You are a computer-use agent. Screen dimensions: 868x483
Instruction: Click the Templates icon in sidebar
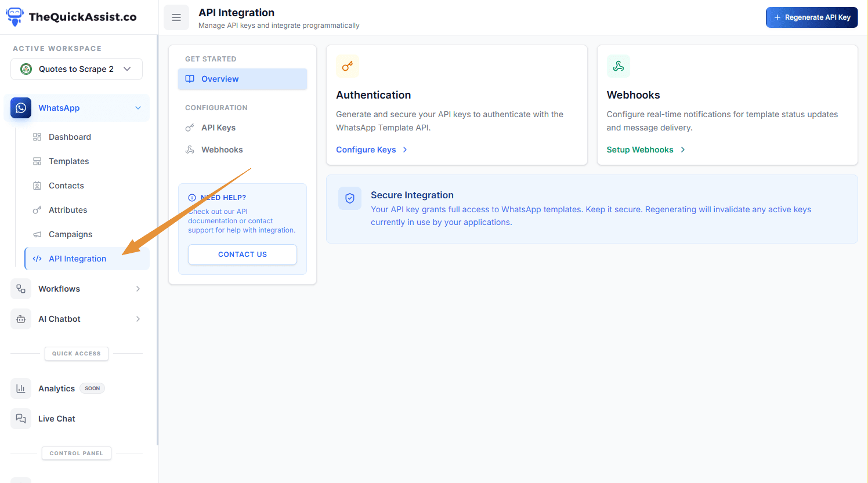(x=36, y=161)
